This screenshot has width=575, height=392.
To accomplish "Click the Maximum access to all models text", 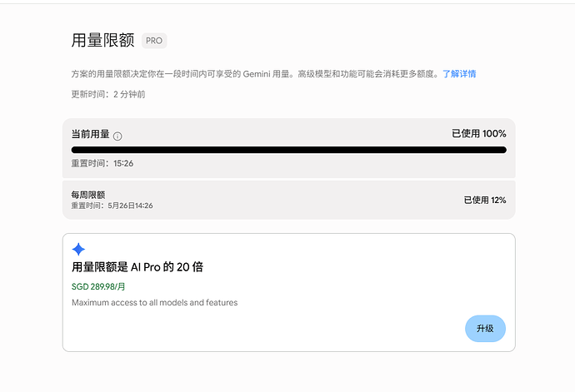I will coord(155,303).
